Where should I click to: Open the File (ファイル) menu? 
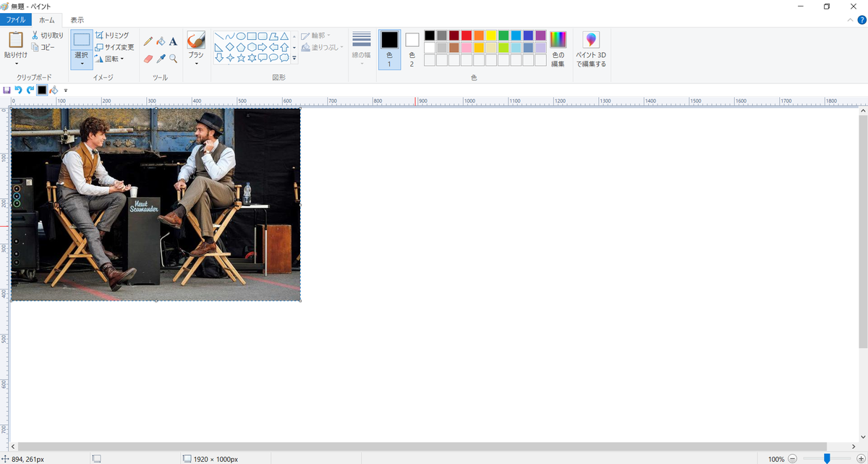pyautogui.click(x=15, y=20)
